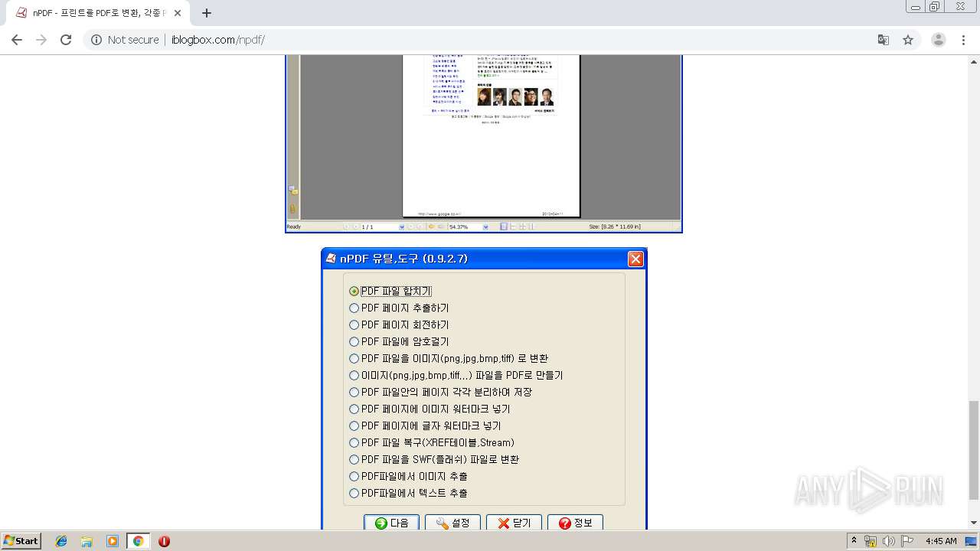
Task: Open the volume tray icon
Action: [x=889, y=541]
